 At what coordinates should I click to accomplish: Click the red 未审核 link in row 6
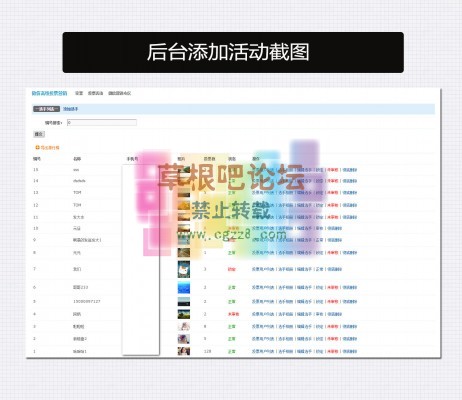point(332,287)
